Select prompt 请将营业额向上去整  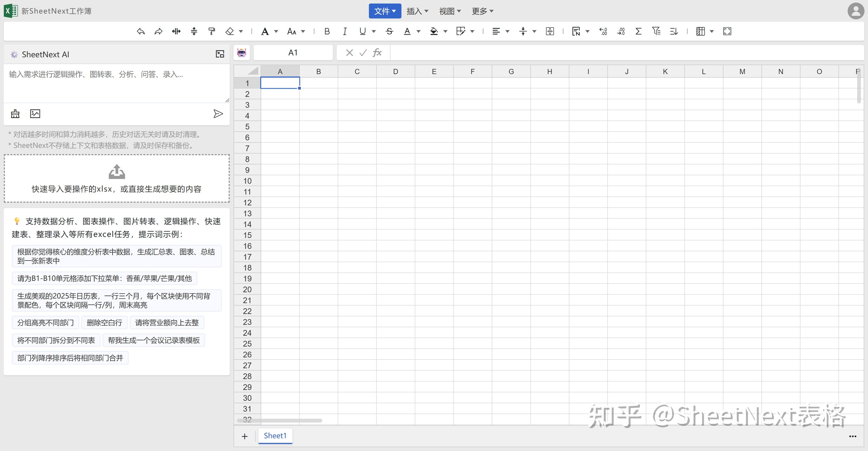point(167,323)
